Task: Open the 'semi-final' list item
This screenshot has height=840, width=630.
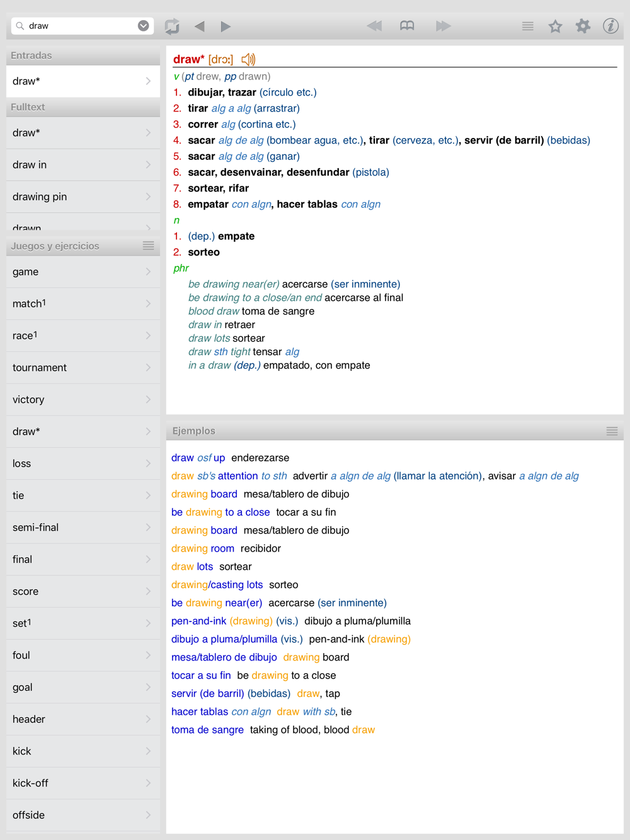Action: (x=83, y=528)
